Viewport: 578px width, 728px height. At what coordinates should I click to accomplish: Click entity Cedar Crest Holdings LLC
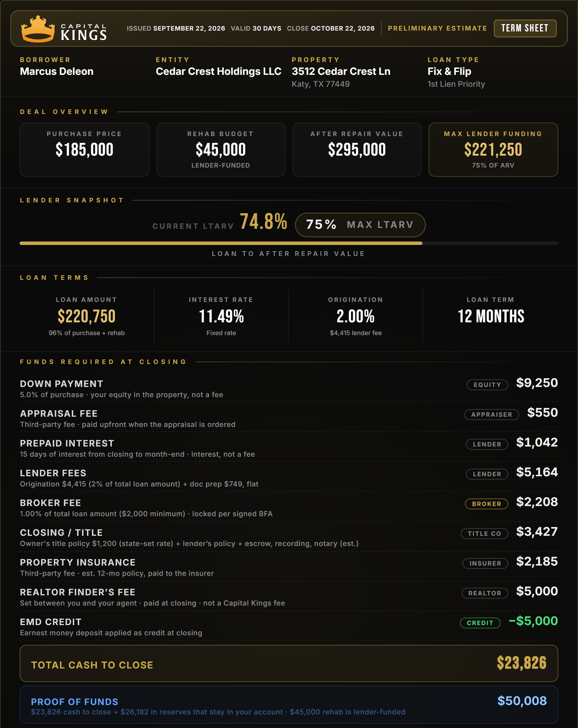(218, 71)
